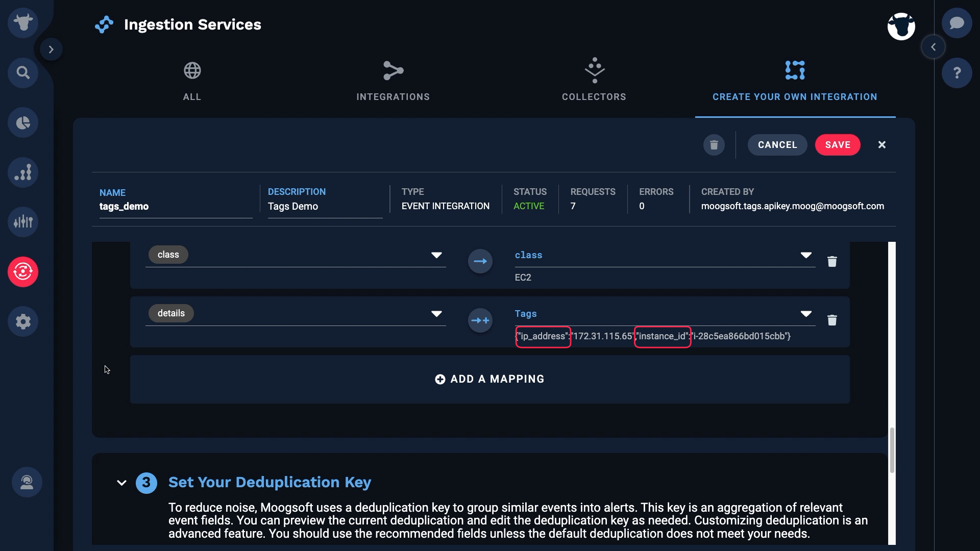The height and width of the screenshot is (551, 980).
Task: Click the class mapping arrow icon
Action: [480, 261]
